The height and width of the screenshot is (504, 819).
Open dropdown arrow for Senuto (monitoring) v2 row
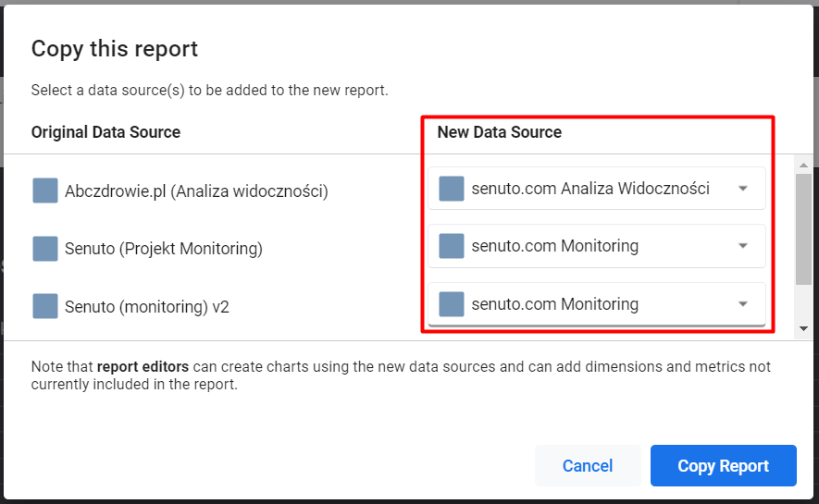743,304
